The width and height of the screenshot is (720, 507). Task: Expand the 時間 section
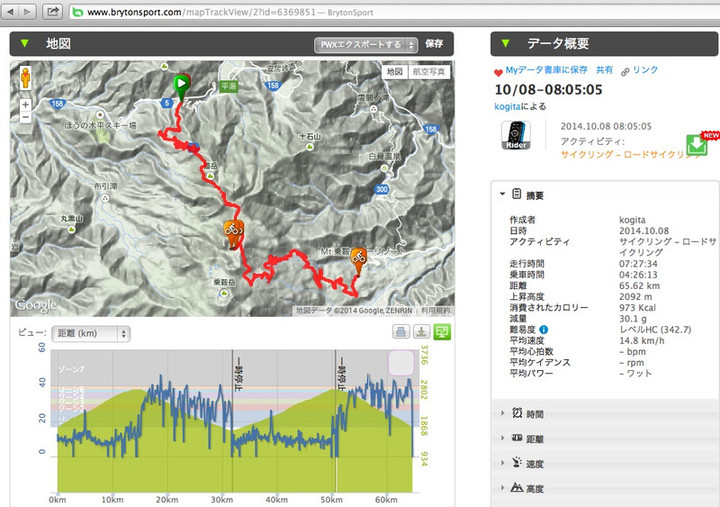535,413
